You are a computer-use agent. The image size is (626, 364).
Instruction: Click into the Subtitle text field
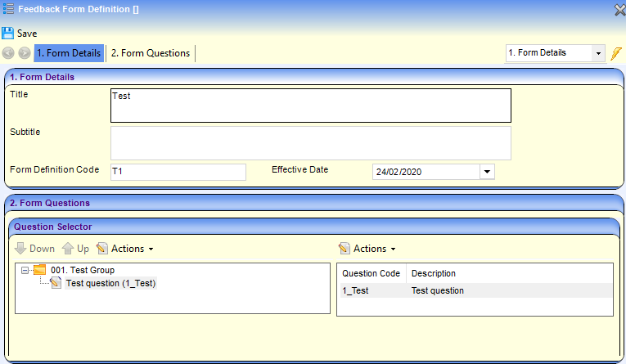(310, 142)
